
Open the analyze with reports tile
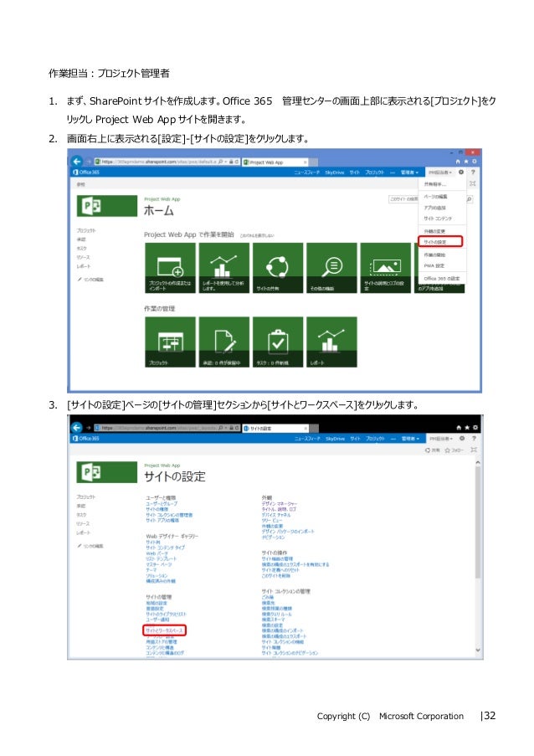point(224,268)
